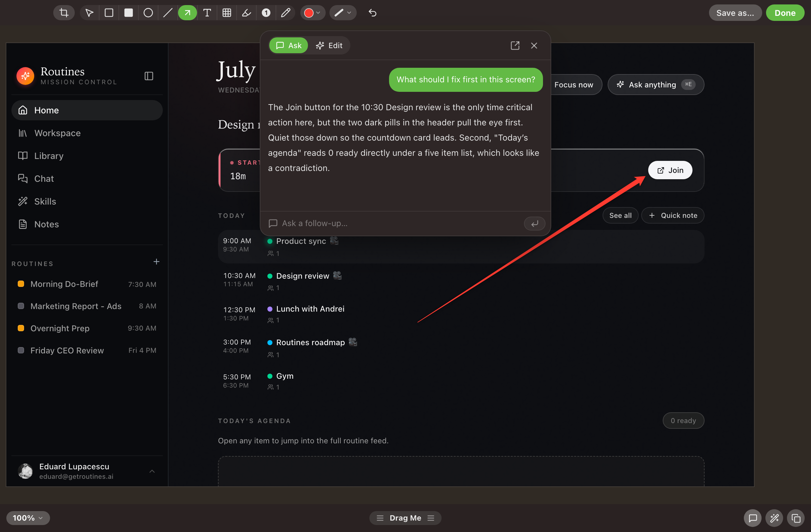This screenshot has width=811, height=532.
Task: Click the video icon beside Design review
Action: 337,275
